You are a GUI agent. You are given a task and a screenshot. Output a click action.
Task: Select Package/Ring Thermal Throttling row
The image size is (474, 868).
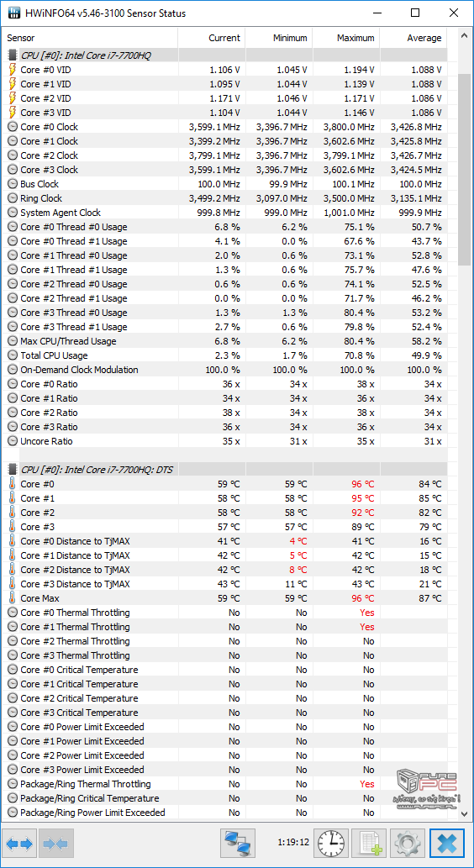tap(225, 784)
